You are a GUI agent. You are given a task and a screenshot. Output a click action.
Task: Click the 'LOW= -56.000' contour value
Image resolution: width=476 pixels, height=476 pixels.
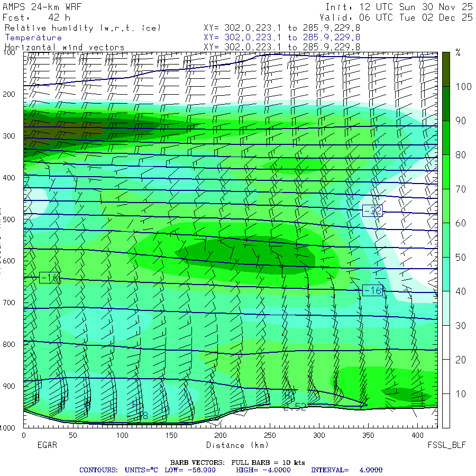190,470
